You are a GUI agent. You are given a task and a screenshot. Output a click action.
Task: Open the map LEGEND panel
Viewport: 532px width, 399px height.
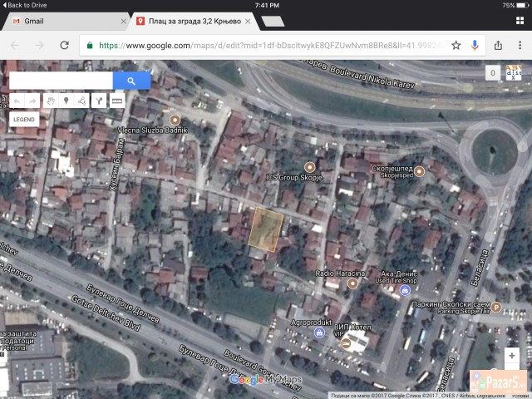pos(23,119)
